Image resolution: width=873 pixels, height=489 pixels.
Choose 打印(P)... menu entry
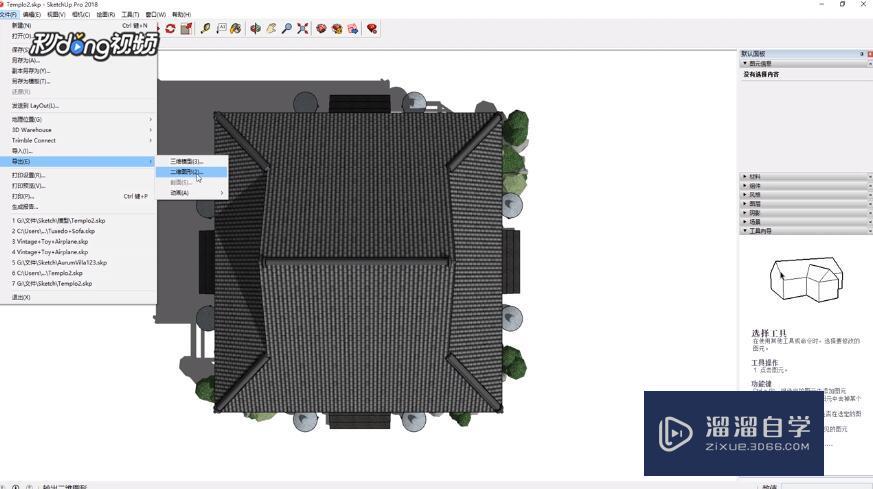79,197
